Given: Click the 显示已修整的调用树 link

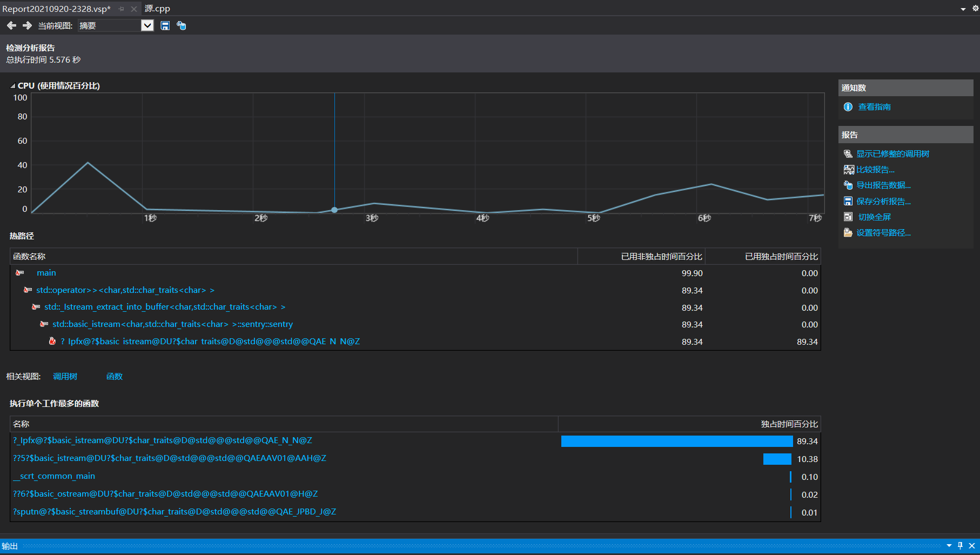Looking at the screenshot, I should click(892, 154).
